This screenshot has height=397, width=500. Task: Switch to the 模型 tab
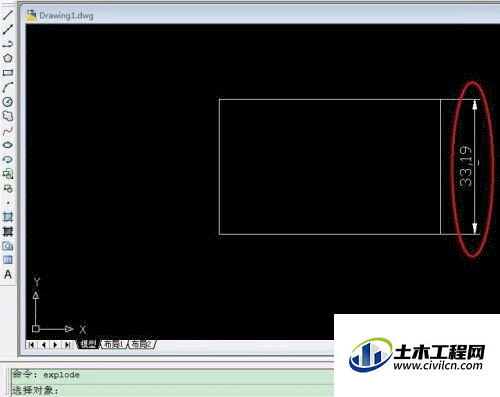tap(89, 344)
